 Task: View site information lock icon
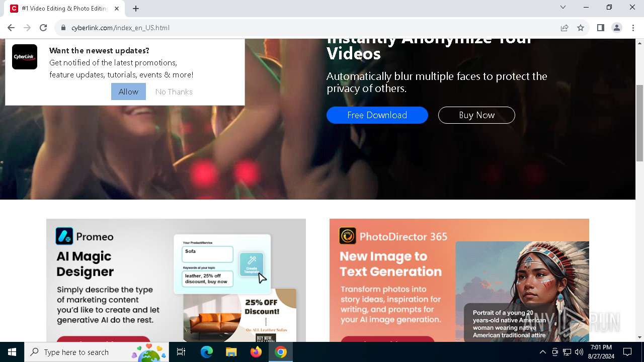coord(63,28)
